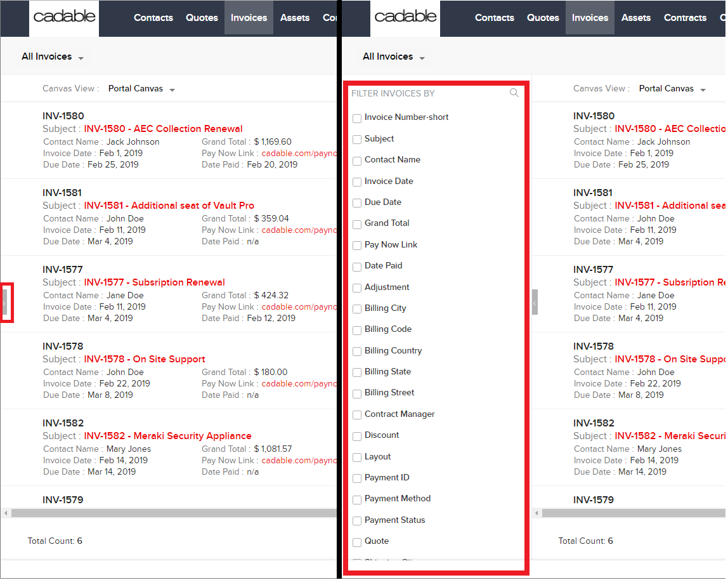Click the cadable logo in left window

tap(64, 17)
